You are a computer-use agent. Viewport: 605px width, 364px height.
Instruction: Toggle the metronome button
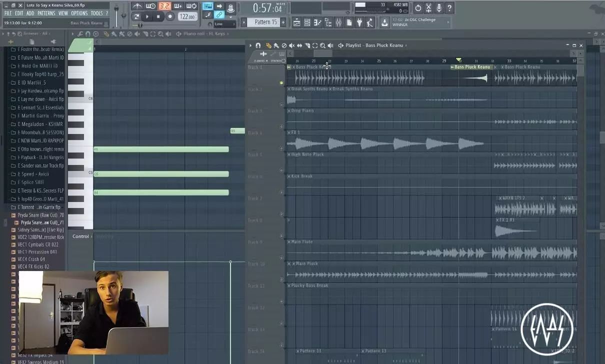(x=137, y=6)
